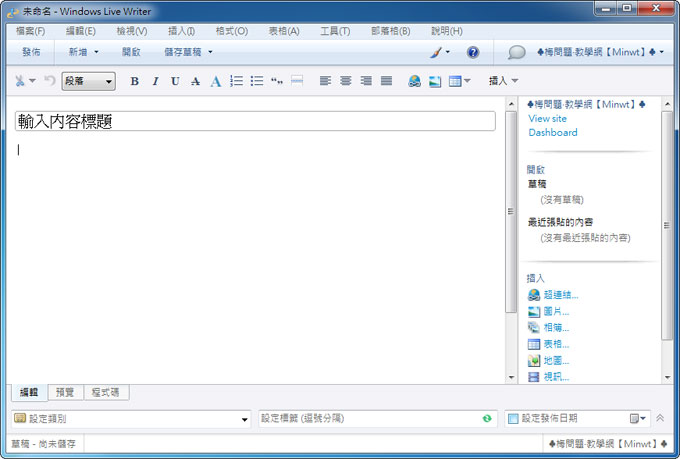
Task: Open the 部落格(B) menu
Action: [390, 31]
